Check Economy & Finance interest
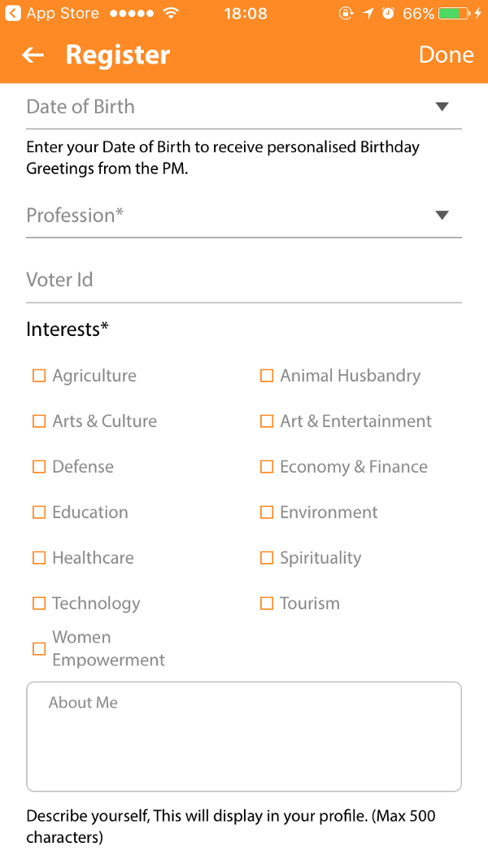Screen dimensions: 488x868 point(266,466)
